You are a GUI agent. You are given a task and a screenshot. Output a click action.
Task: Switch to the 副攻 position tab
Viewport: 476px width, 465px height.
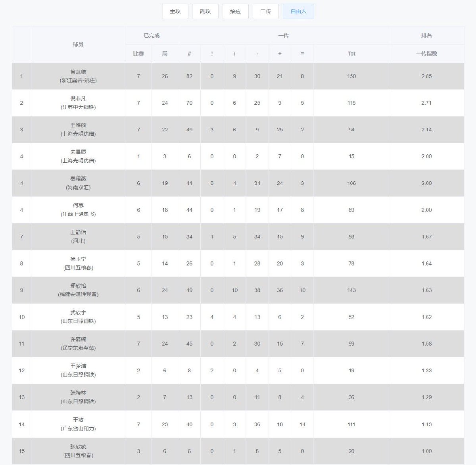(205, 12)
